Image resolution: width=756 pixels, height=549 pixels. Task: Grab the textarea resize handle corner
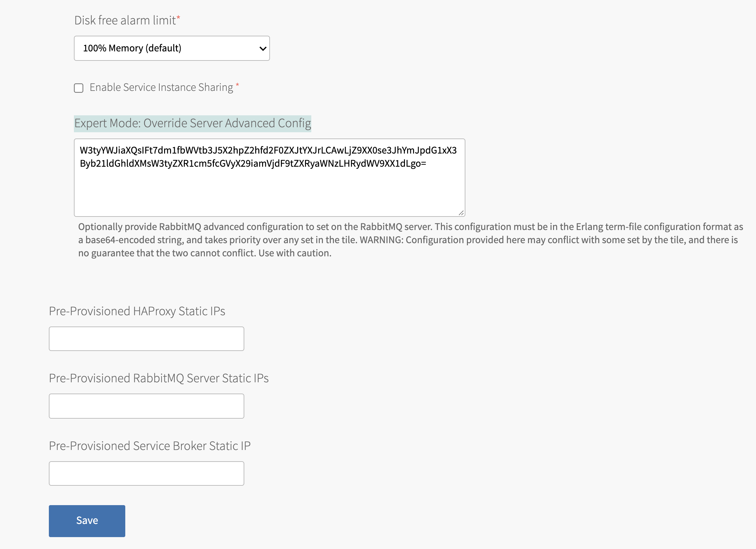[461, 213]
